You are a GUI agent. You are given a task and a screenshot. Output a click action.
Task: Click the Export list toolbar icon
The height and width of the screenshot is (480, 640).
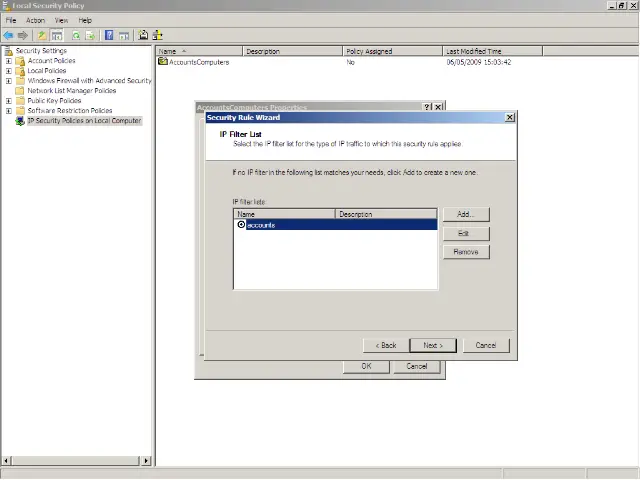click(x=91, y=35)
